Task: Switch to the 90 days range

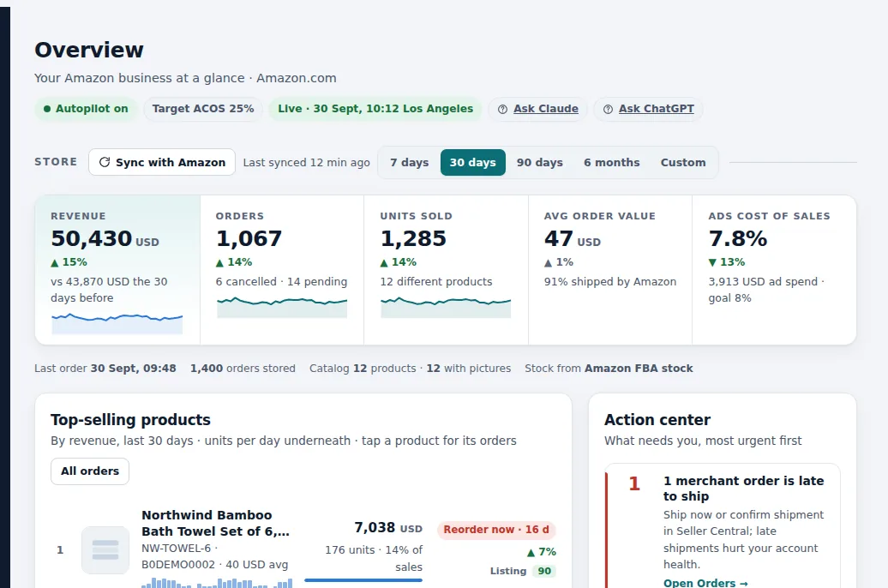Action: coord(540,163)
